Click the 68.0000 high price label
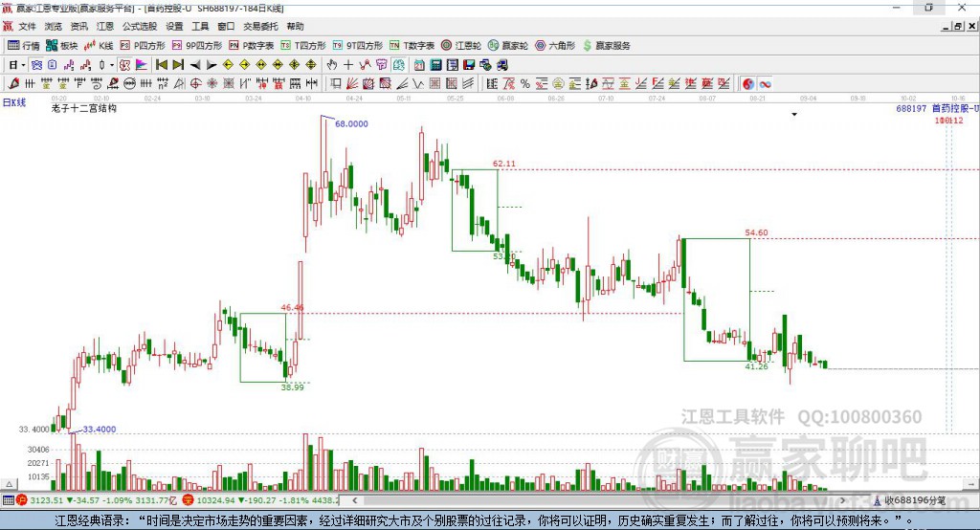This screenshot has width=980, height=530. click(x=351, y=123)
